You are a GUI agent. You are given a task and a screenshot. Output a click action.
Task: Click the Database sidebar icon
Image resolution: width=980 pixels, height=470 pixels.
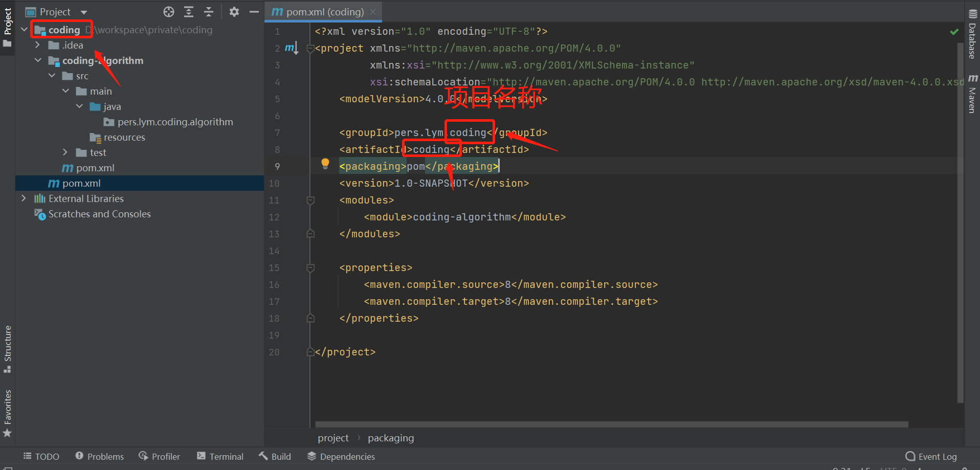point(973,14)
